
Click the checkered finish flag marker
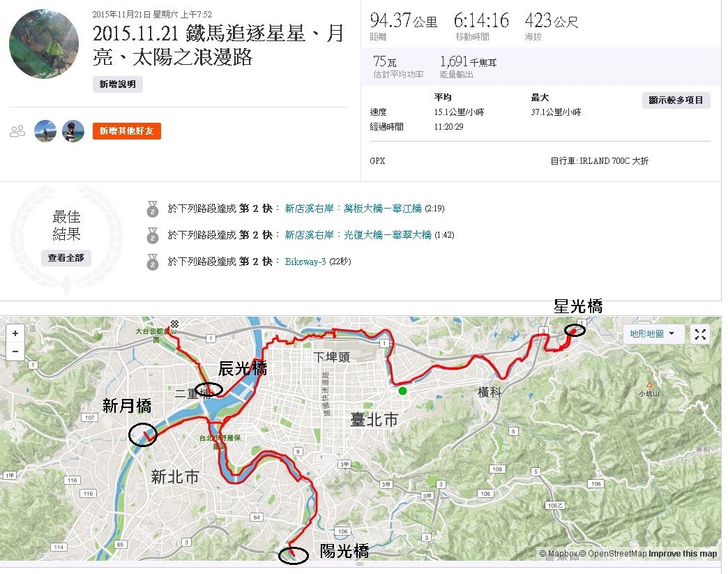coord(174,324)
